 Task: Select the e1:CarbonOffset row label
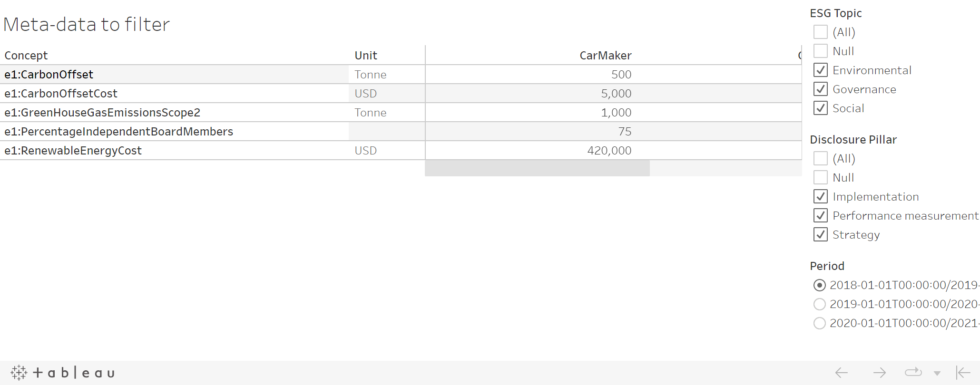(49, 75)
